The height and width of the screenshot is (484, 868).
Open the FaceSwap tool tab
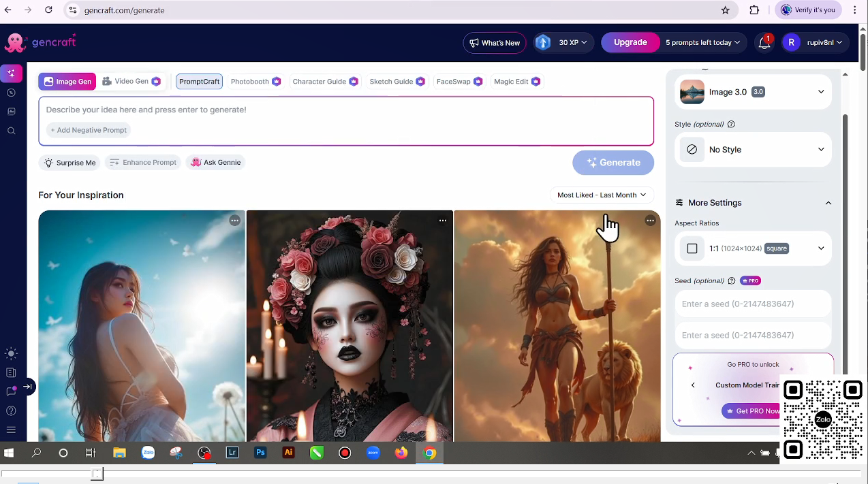pos(459,82)
